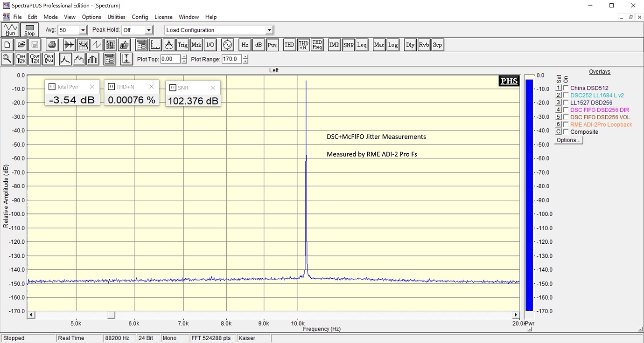Check the RME ADI-2Pro Loopback overlay
This screenshot has height=343, width=644.
(x=566, y=124)
